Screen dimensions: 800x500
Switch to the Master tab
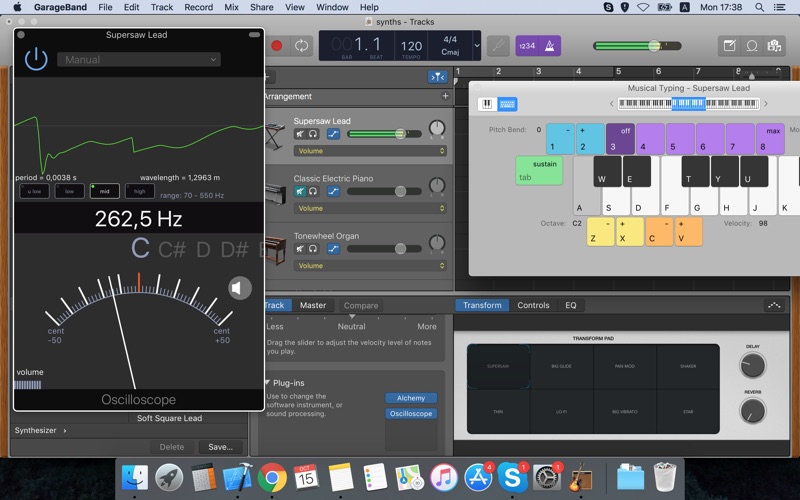point(313,305)
